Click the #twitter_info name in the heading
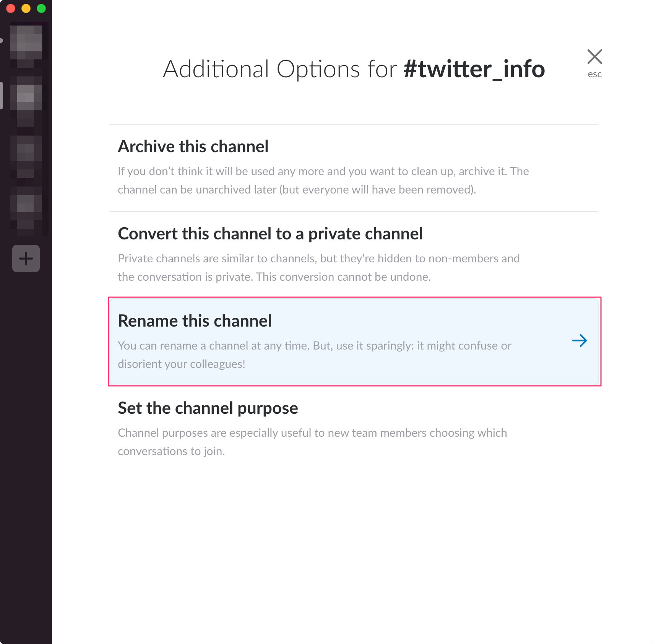Viewport: 656px width, 644px height. tap(474, 69)
